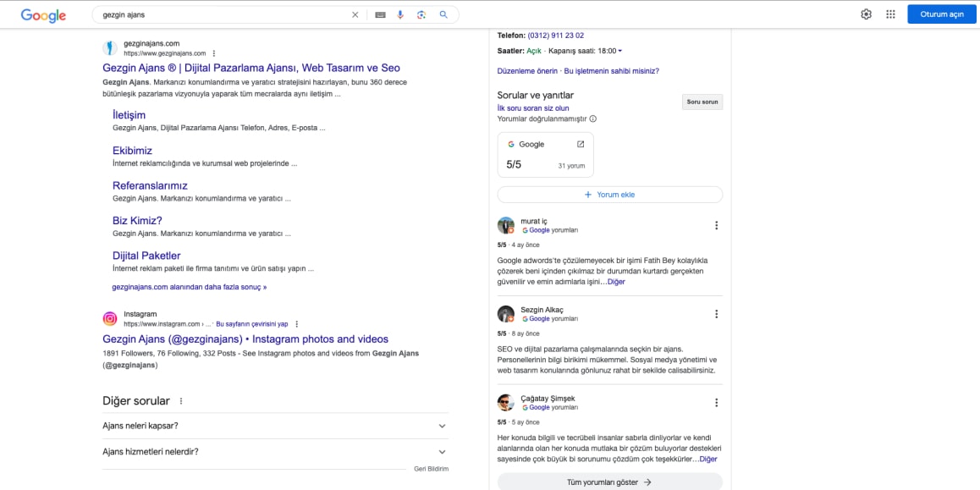Expand 'Ajans hizmetleri nelerdir?' question

click(x=275, y=452)
